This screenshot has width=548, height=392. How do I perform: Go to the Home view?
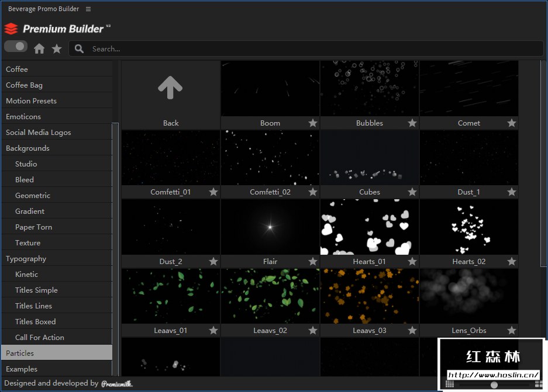(39, 48)
